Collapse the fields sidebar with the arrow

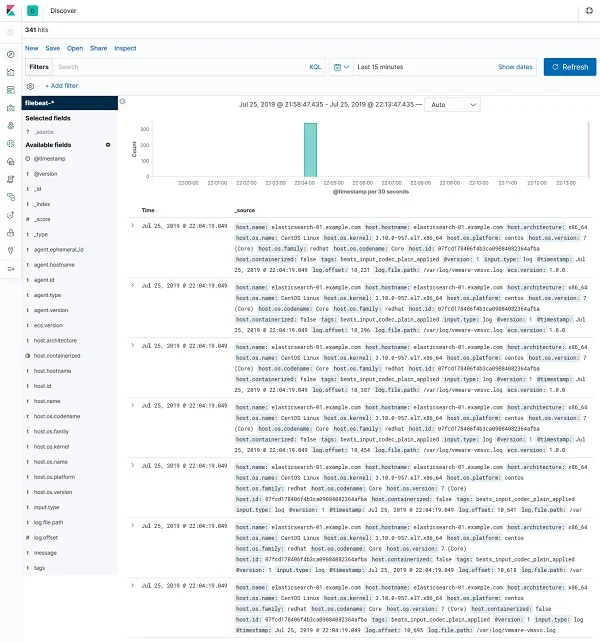click(x=122, y=101)
